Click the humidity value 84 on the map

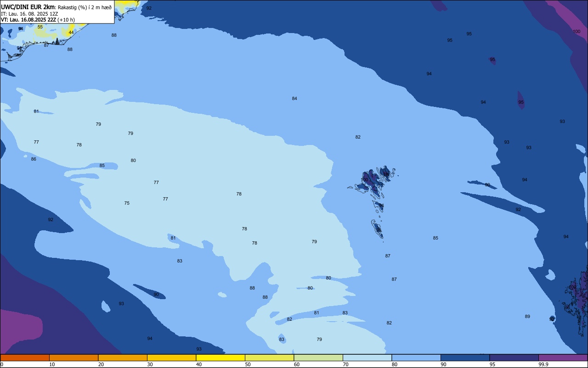coord(294,99)
